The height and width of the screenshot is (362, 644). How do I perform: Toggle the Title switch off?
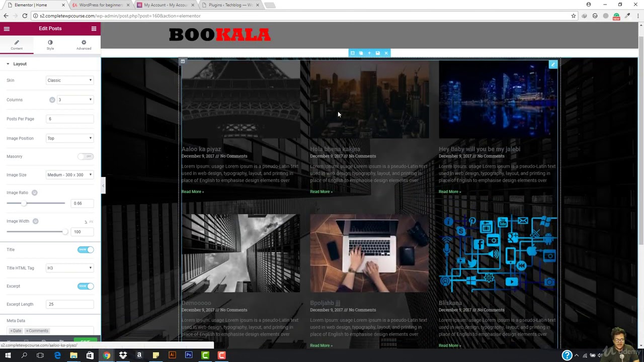pos(86,250)
